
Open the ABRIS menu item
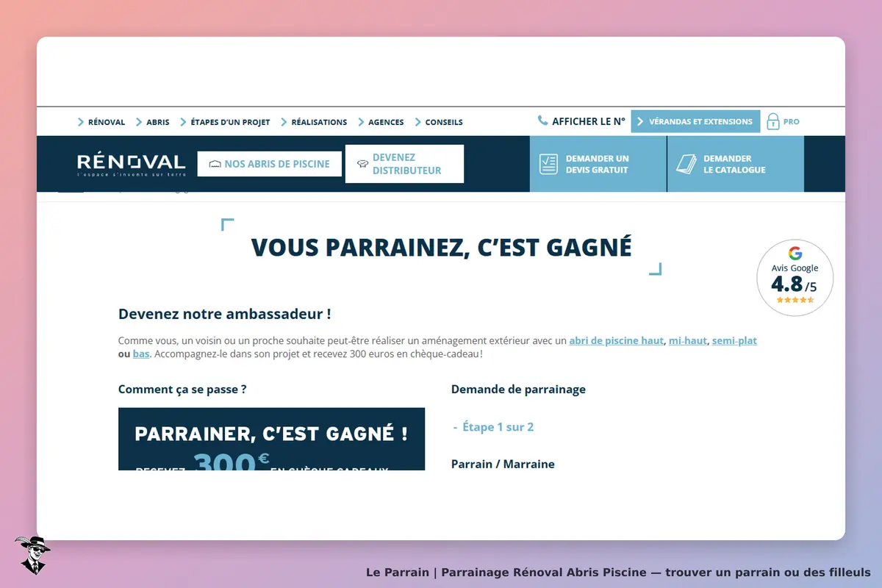[157, 122]
